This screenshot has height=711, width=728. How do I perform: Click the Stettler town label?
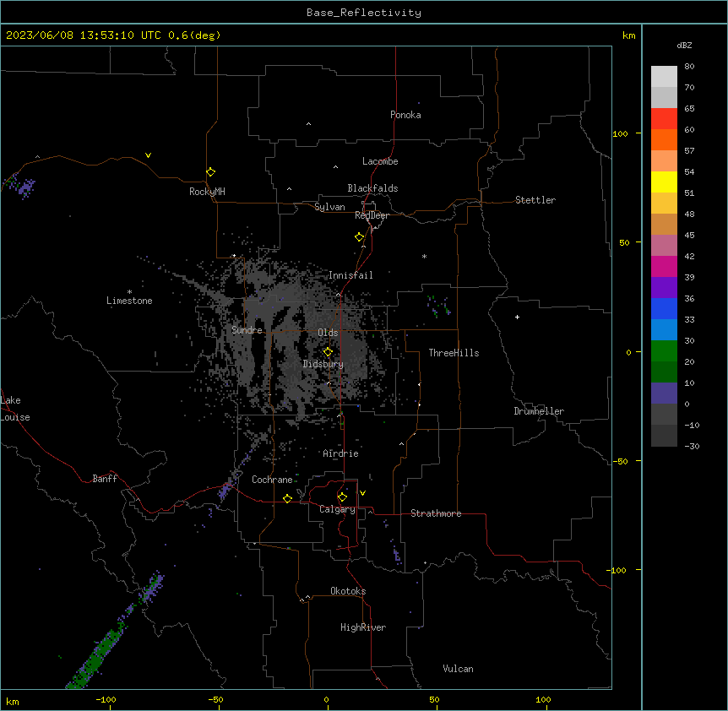point(535,200)
